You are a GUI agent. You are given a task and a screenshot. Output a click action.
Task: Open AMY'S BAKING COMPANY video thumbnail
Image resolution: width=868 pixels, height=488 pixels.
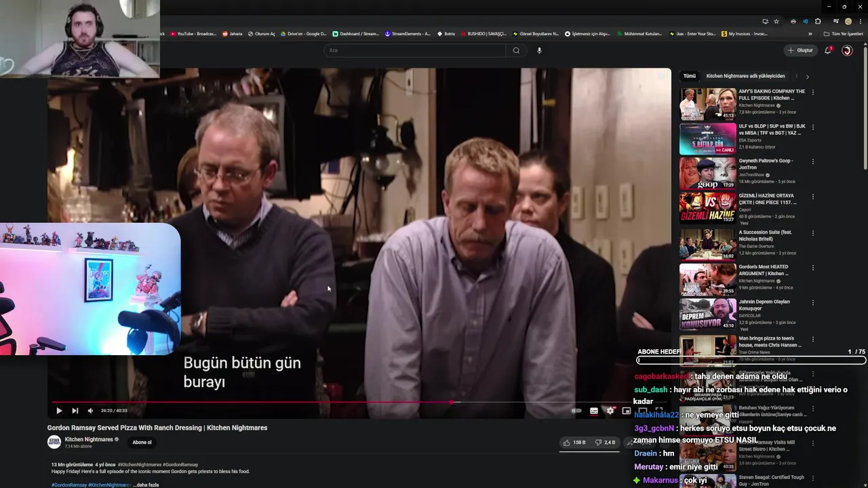tap(707, 104)
